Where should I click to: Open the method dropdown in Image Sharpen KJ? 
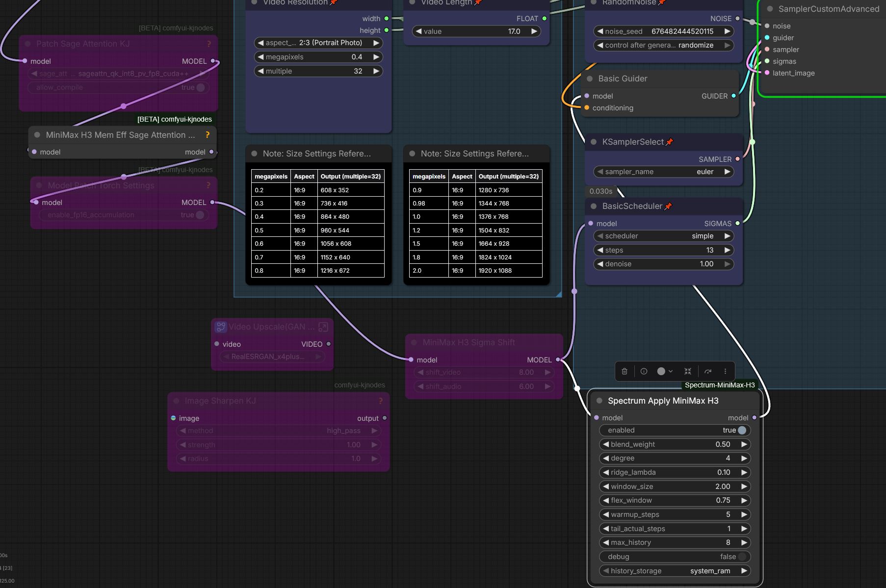279,431
